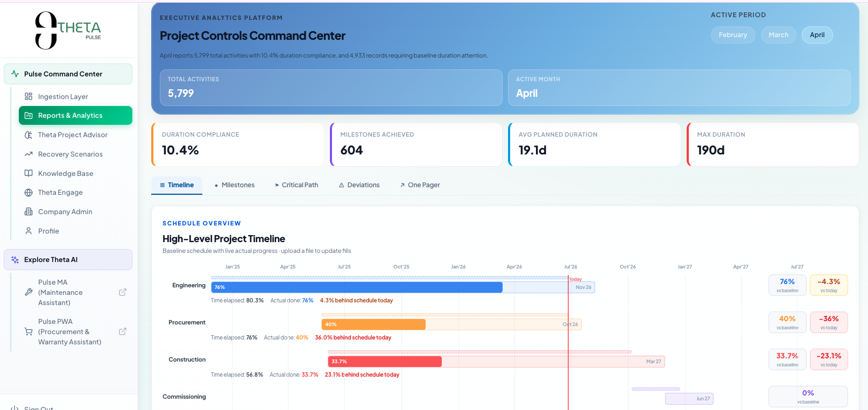Viewport: 868px width, 410px height.
Task: Click the Construction 33.7% red progress bar
Action: tap(385, 362)
